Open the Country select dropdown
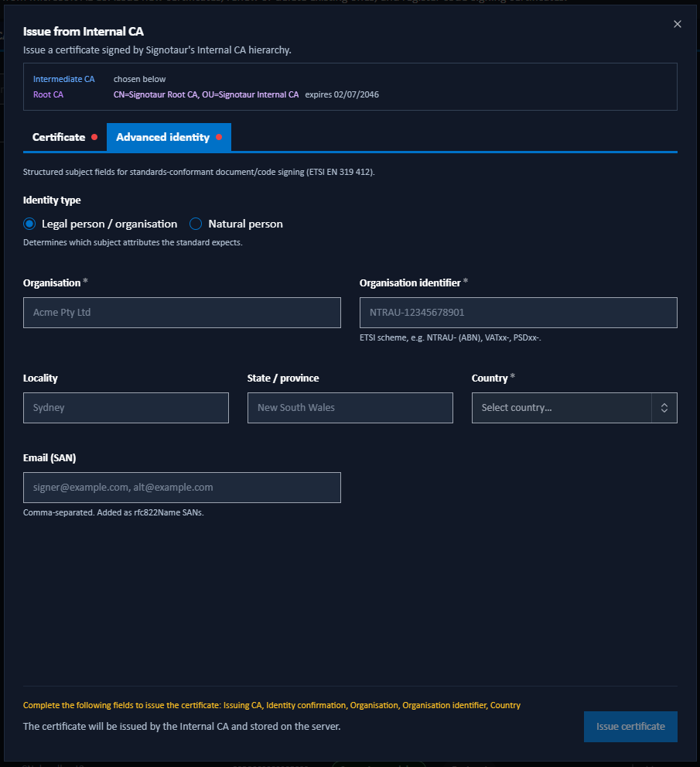This screenshot has width=700, height=767. pos(575,408)
